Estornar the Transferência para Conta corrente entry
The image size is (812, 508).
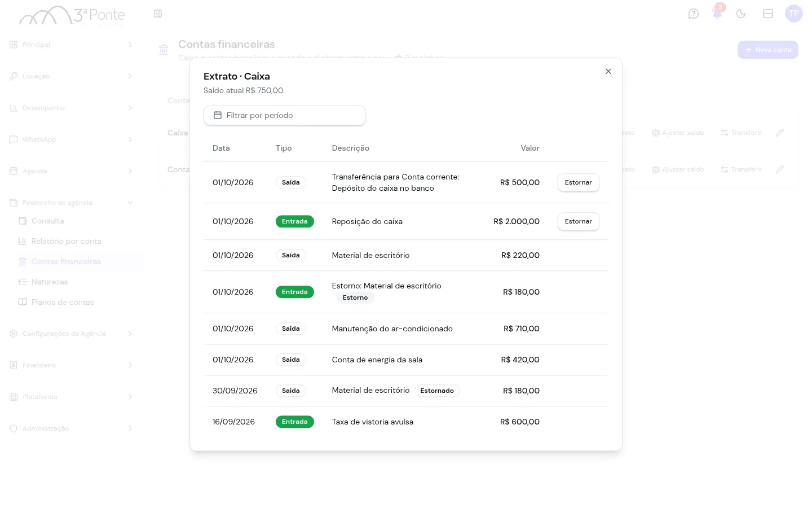tap(579, 182)
